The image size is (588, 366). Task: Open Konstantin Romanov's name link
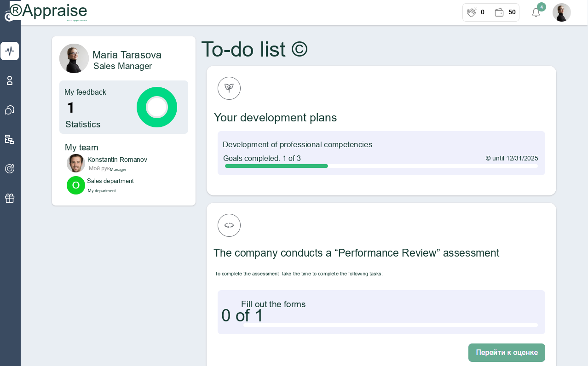(117, 160)
